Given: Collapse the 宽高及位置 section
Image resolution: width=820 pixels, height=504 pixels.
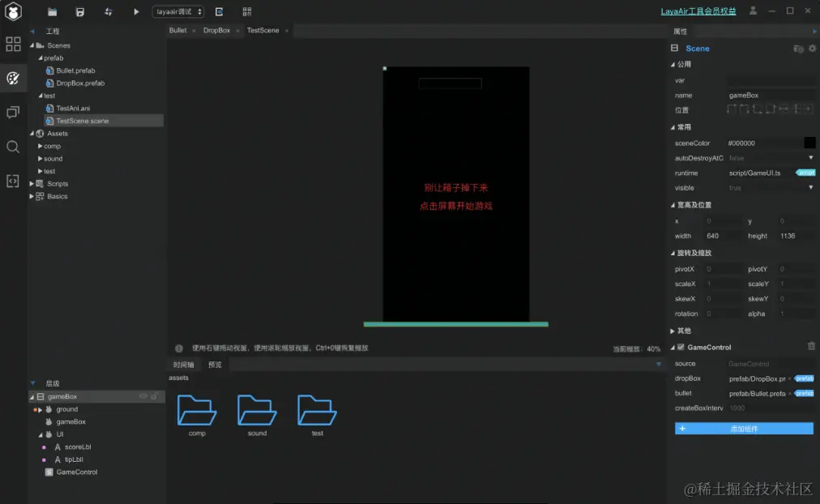Looking at the screenshot, I should 673,205.
